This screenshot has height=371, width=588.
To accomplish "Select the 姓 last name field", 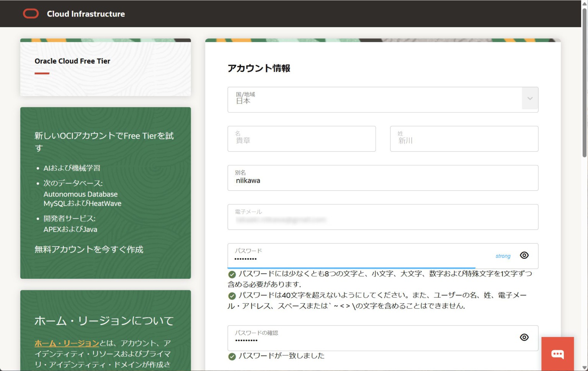I will pos(464,139).
